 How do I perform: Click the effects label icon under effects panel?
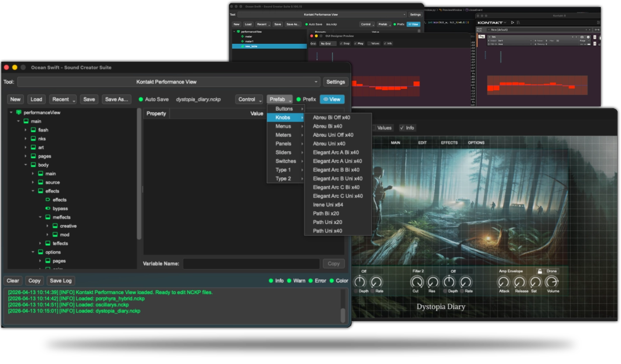[48, 200]
